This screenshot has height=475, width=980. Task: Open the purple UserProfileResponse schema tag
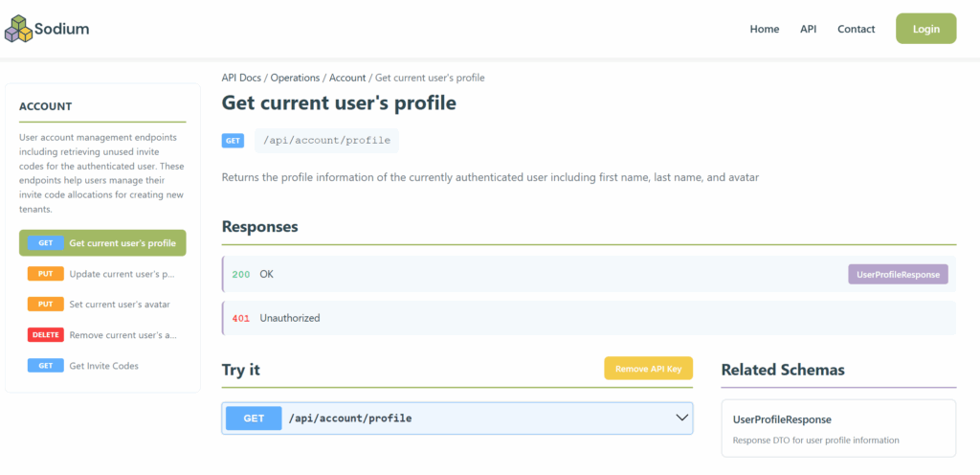point(897,275)
